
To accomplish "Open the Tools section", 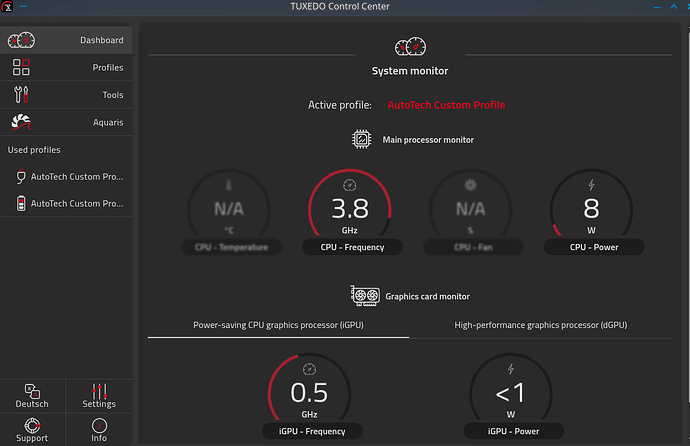I will 66,95.
